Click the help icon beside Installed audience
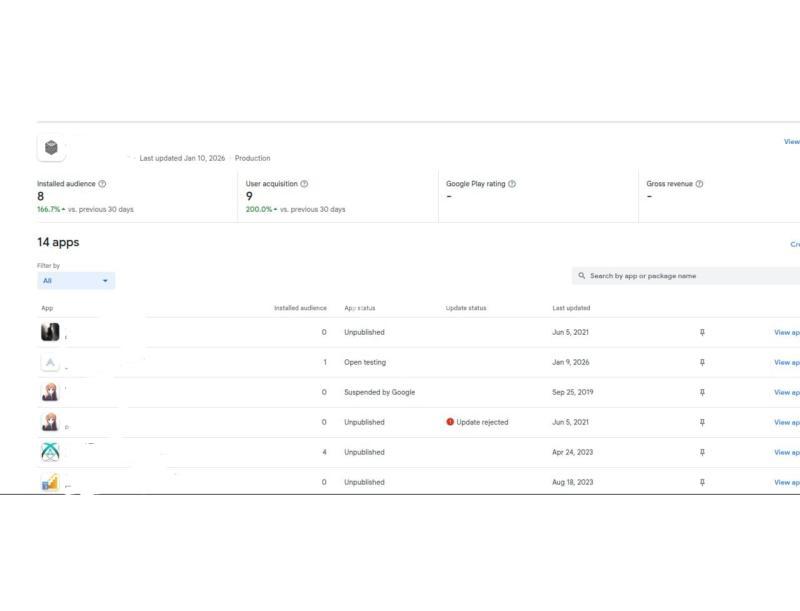Image resolution: width=800 pixels, height=611 pixels. point(103,184)
